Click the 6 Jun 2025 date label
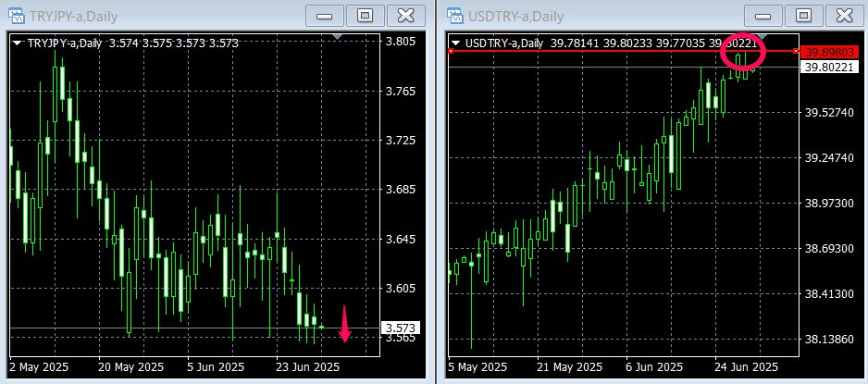Viewport: 868px width, 384px height. pyautogui.click(x=653, y=366)
